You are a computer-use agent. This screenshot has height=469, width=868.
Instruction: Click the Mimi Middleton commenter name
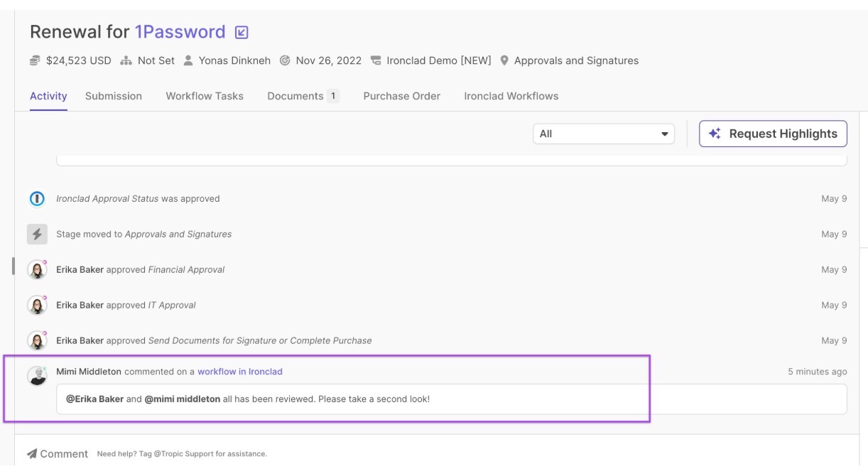[89, 372]
